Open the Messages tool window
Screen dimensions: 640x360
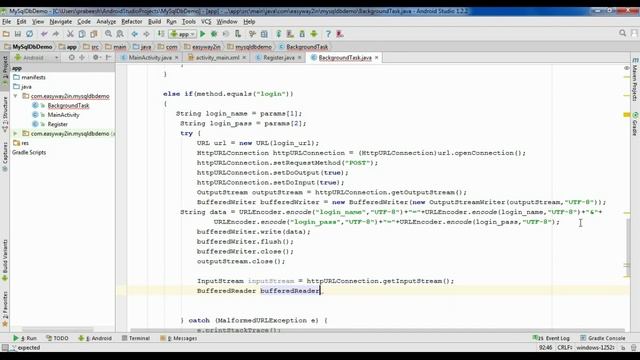click(179, 338)
